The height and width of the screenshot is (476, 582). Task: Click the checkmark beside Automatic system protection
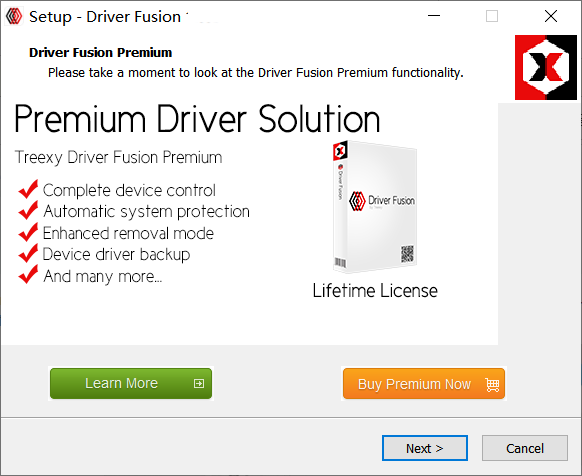(x=28, y=210)
